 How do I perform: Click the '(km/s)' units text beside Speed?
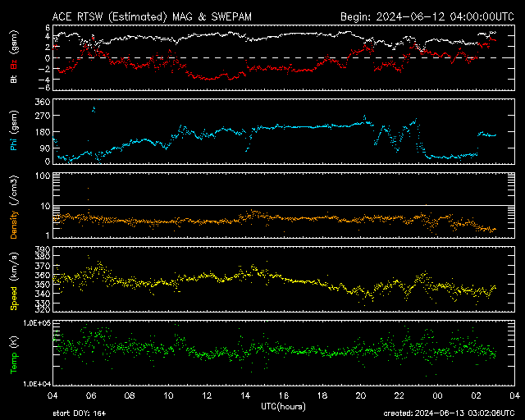pos(14,267)
